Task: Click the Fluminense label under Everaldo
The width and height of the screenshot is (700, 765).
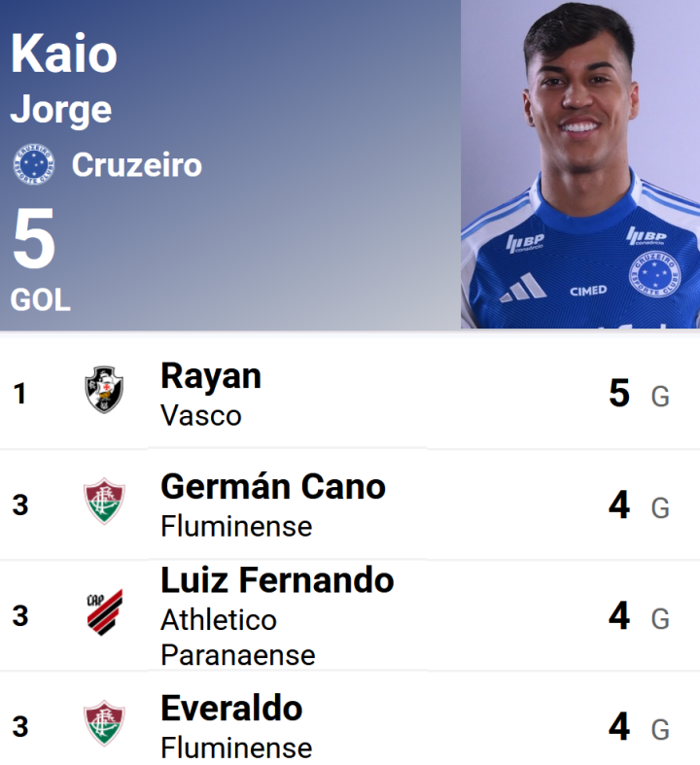Action: (236, 748)
